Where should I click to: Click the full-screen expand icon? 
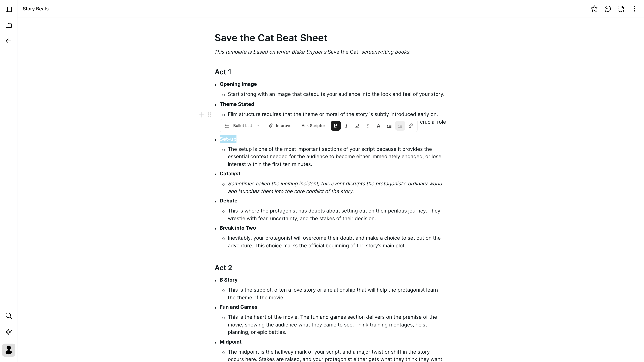(x=621, y=8)
